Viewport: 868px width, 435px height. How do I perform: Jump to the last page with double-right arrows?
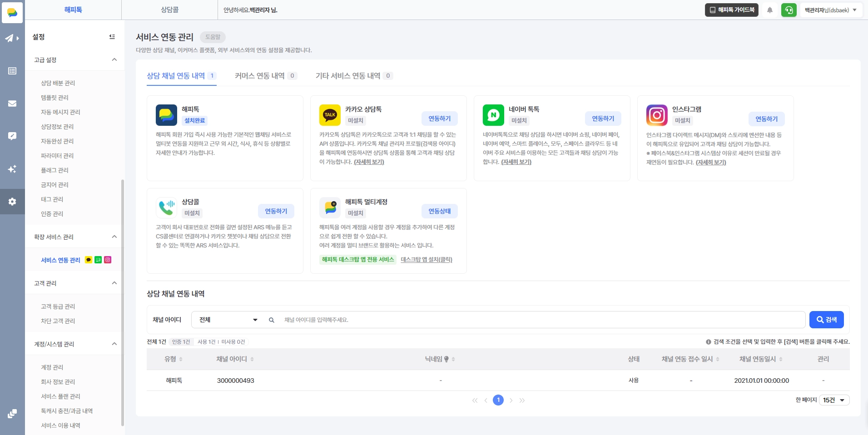(522, 400)
